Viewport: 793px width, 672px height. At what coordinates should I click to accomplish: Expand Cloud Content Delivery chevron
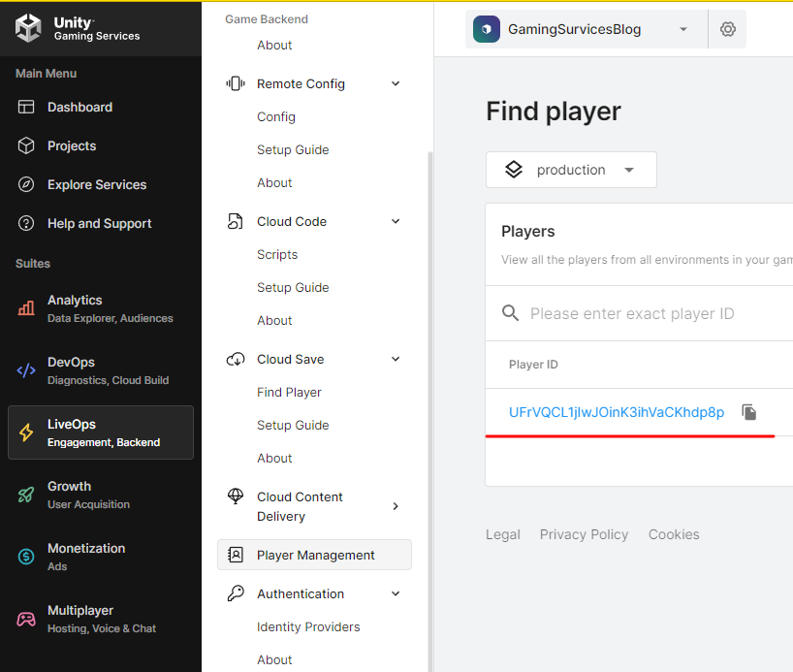[x=396, y=506]
